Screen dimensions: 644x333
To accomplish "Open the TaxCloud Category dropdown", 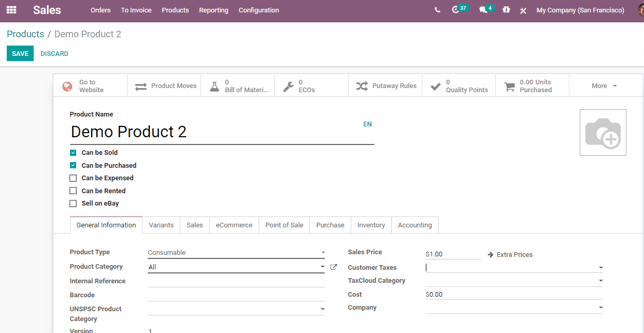I will (x=514, y=281).
